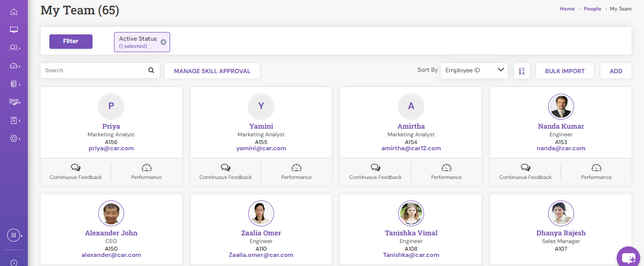Screen dimensions: 644x266
Task: Open Alexander John's profile name link
Action: tap(111, 233)
